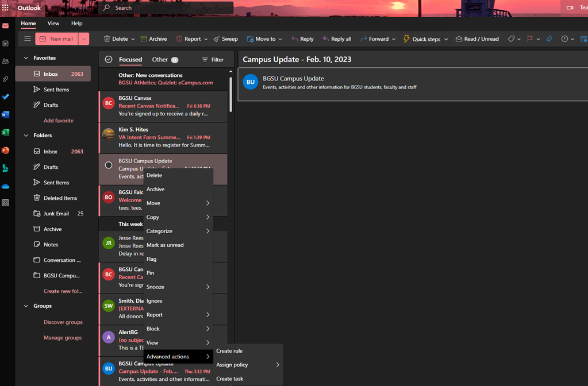Click Sweep in the toolbar
Viewport: 588px width, 386px height.
pos(226,39)
